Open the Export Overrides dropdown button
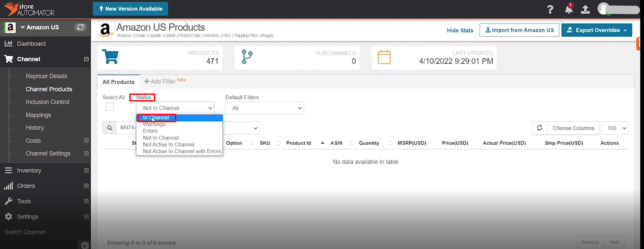The image size is (644, 249). coord(597,30)
